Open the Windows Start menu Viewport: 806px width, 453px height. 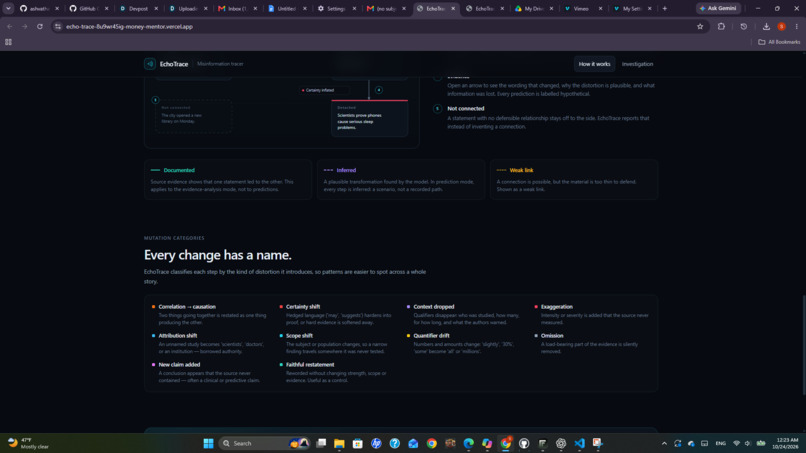(x=208, y=443)
